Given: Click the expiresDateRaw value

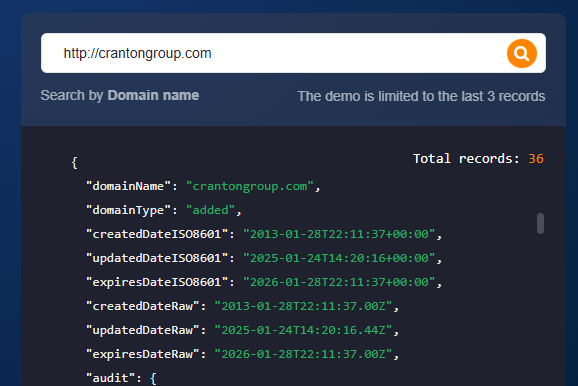Looking at the screenshot, I should (303, 354).
